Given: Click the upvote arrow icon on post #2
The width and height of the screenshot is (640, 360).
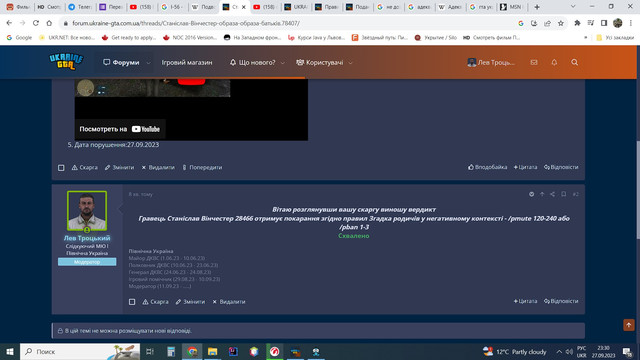Looking at the screenshot, I should [x=542, y=194].
